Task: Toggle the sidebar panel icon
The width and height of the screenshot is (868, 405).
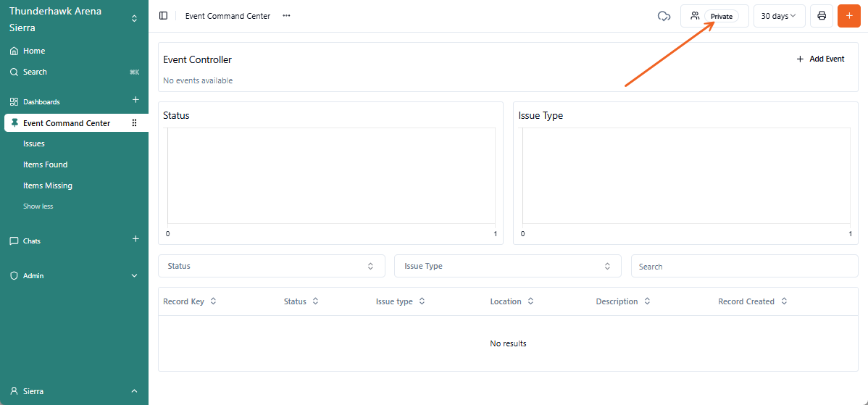Action: click(x=163, y=16)
